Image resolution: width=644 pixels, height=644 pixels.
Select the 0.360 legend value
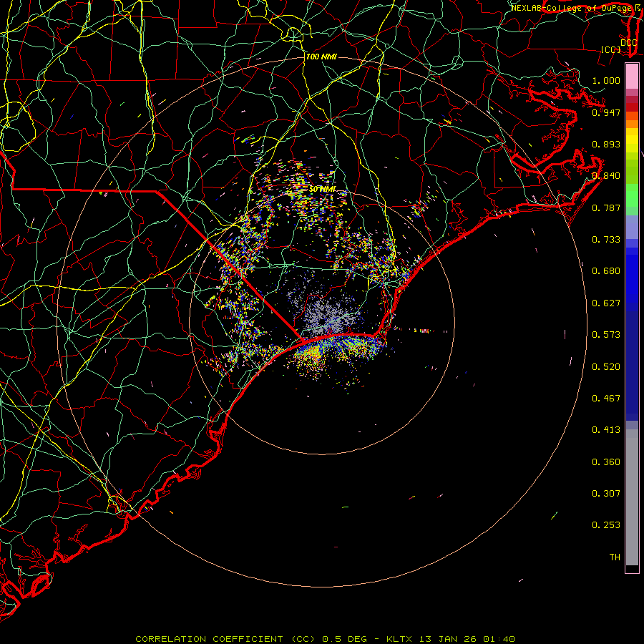(606, 462)
